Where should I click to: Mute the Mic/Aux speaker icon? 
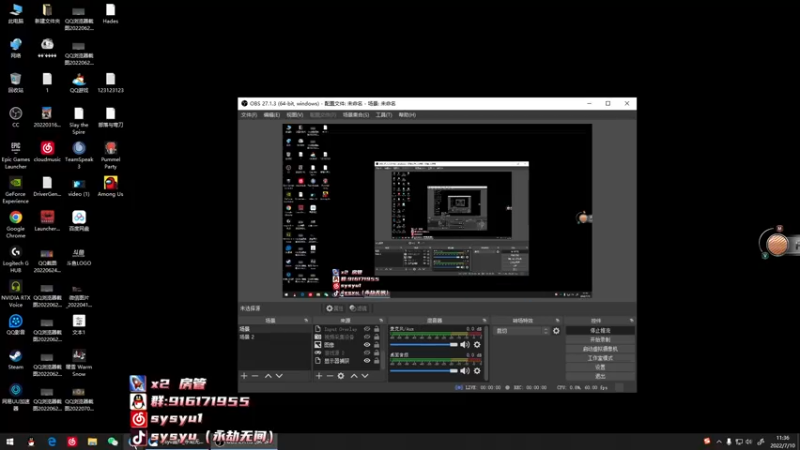pos(464,345)
